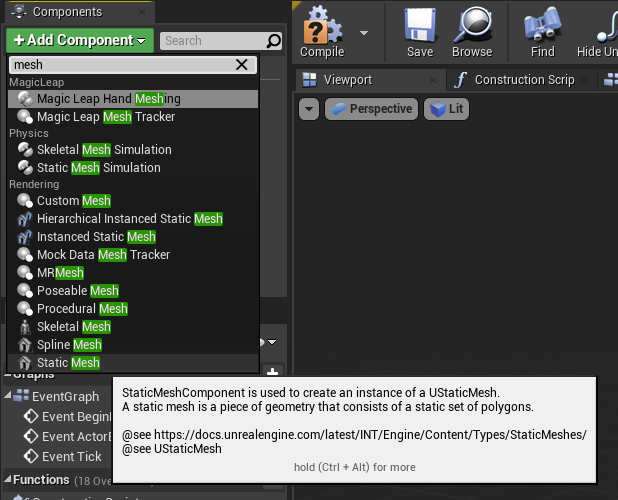618x500 pixels.
Task: Open the Add Component dropdown
Action: click(80, 40)
